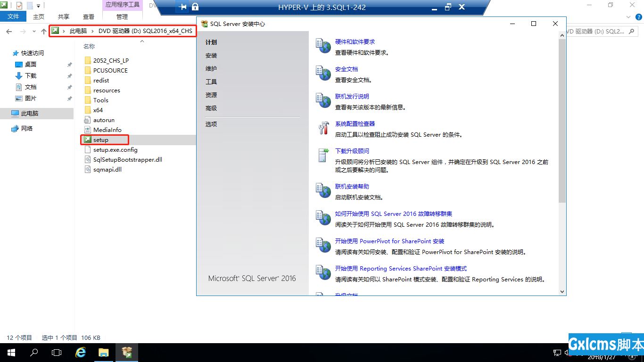This screenshot has height=362, width=644.
Task: Open the 安全文档 link
Action: click(x=347, y=69)
